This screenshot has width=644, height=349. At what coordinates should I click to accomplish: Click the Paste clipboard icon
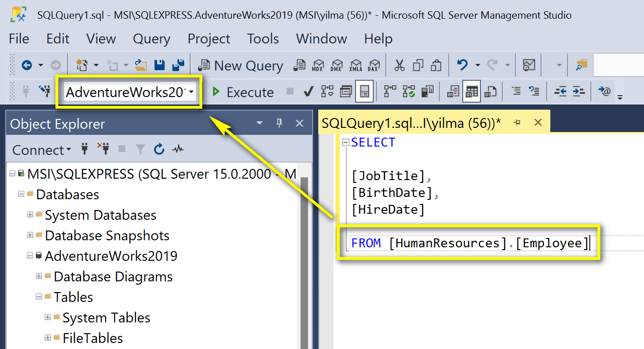click(x=436, y=65)
